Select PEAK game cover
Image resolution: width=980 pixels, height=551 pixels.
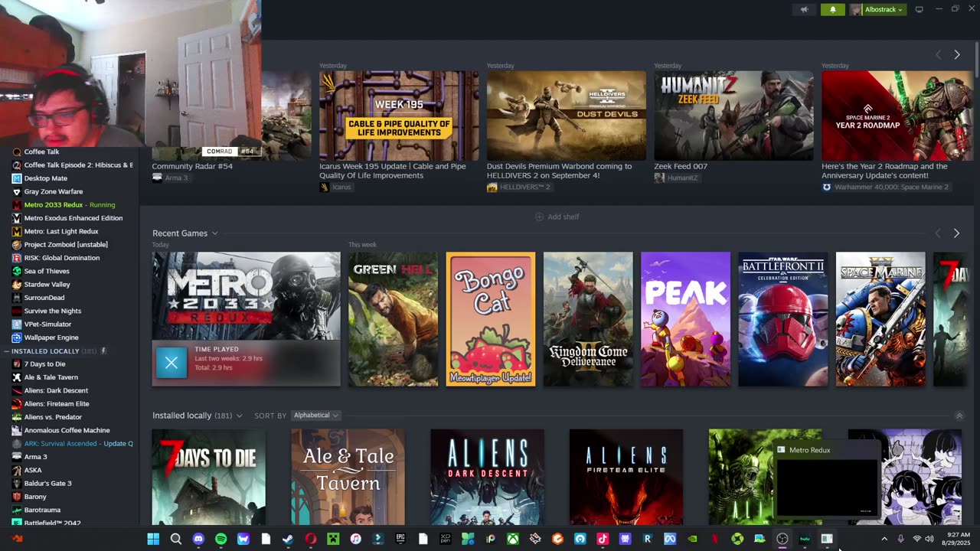tap(685, 319)
